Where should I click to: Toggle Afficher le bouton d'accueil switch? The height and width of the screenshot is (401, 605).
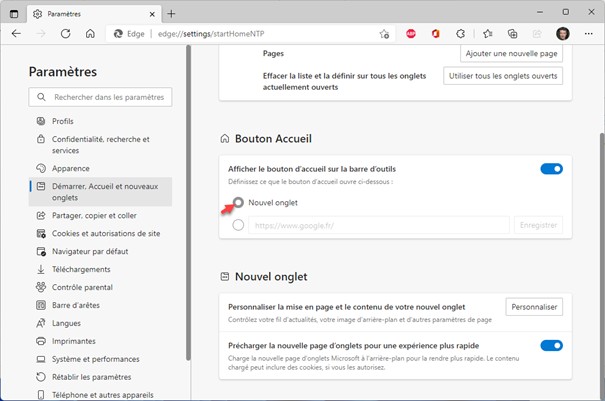coord(551,169)
